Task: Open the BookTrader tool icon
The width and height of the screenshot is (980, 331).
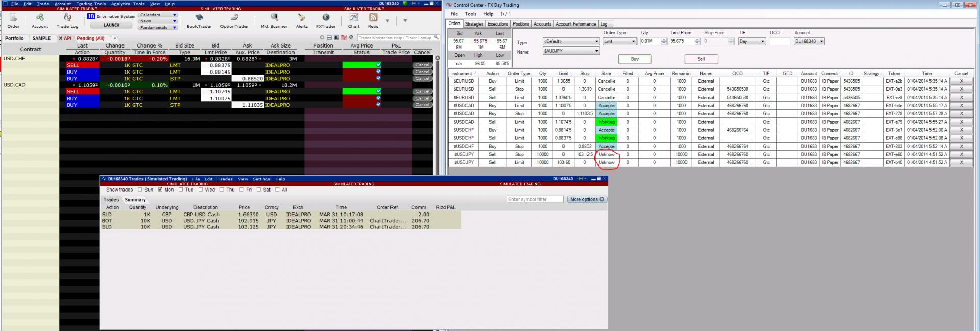Action: [199, 18]
